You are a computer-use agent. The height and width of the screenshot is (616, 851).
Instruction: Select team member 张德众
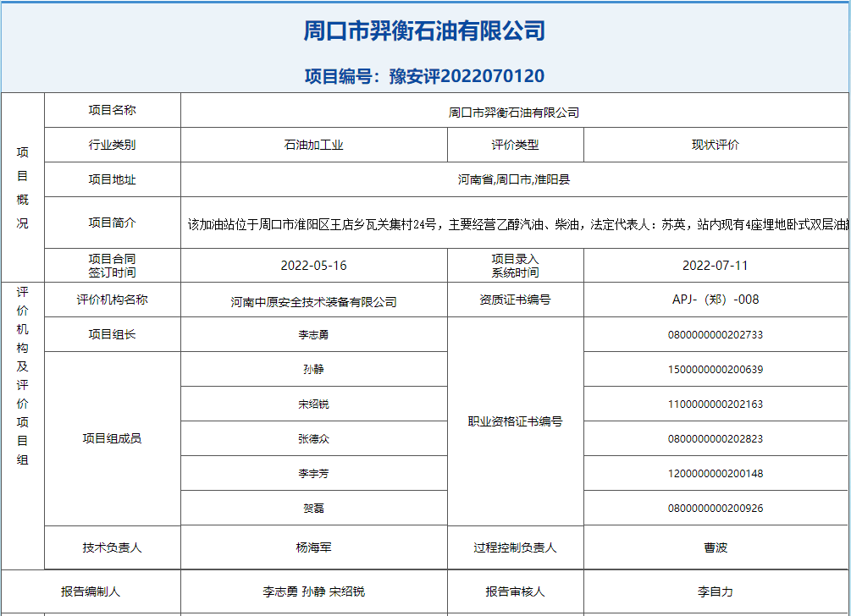313,438
